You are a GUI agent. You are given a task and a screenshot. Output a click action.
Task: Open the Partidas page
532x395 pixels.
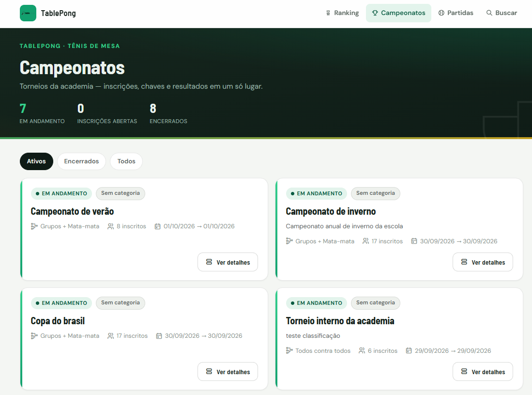coord(456,13)
